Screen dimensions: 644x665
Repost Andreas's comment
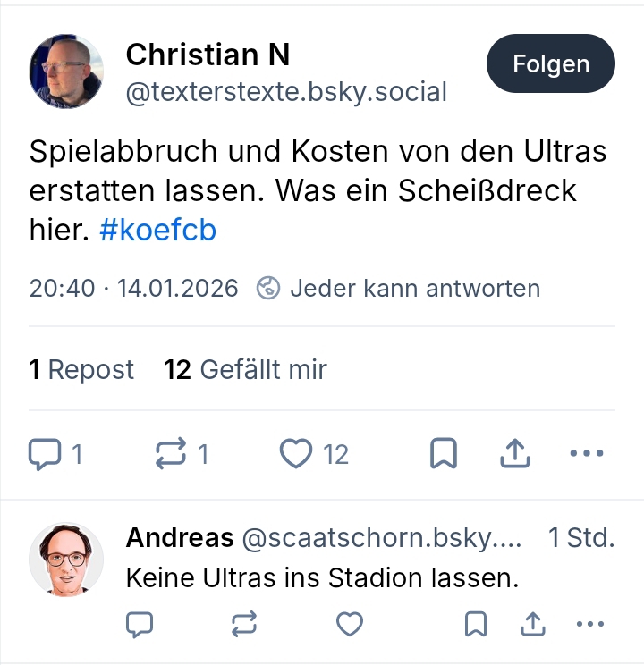(244, 624)
